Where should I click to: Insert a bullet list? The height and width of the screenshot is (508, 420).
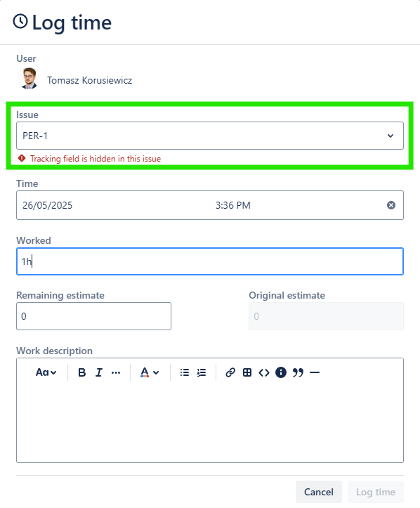point(185,372)
